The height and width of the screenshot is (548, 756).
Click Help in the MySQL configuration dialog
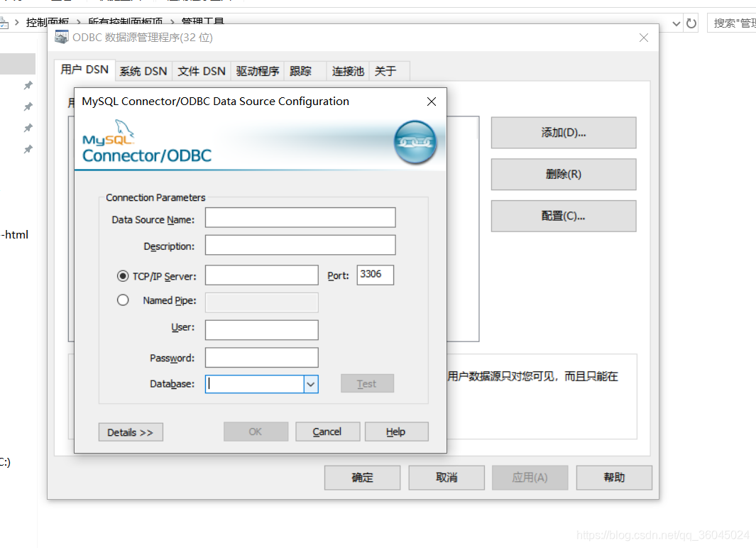pyautogui.click(x=396, y=432)
